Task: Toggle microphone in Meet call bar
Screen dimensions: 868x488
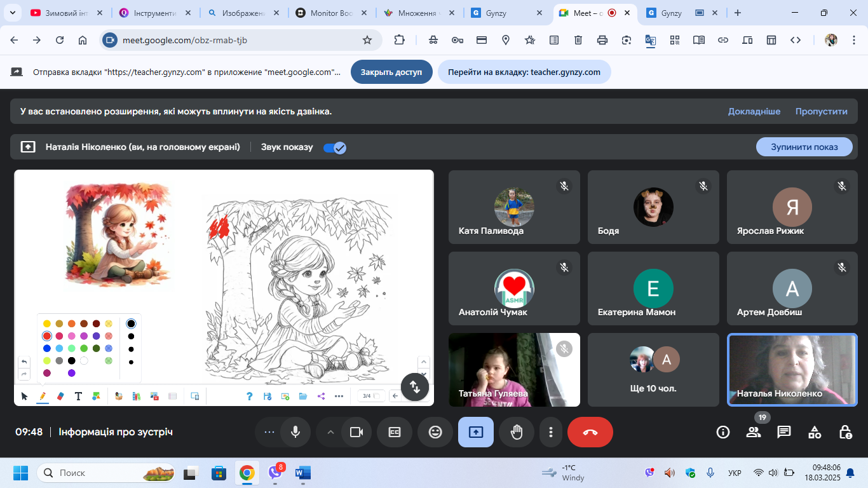Action: [295, 432]
